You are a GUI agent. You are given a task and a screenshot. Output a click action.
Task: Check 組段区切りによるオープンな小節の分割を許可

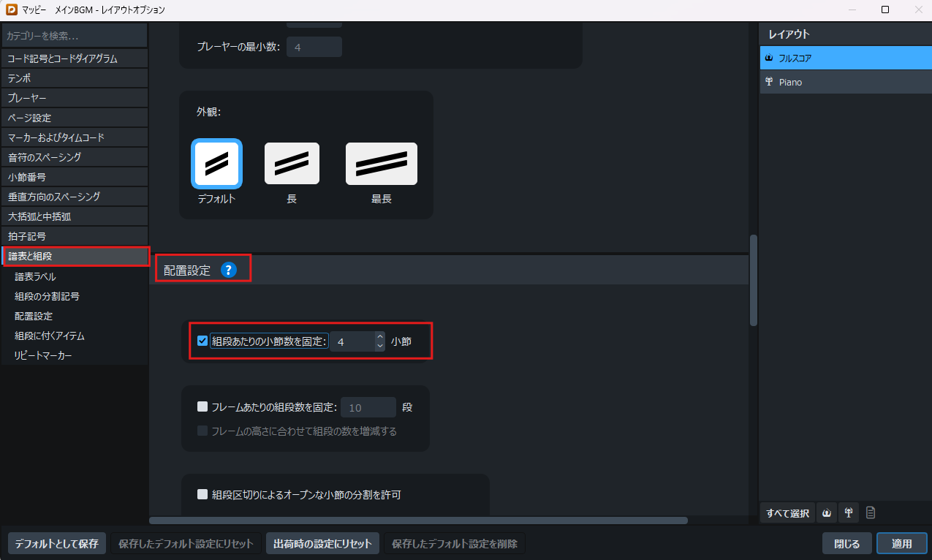tap(202, 495)
